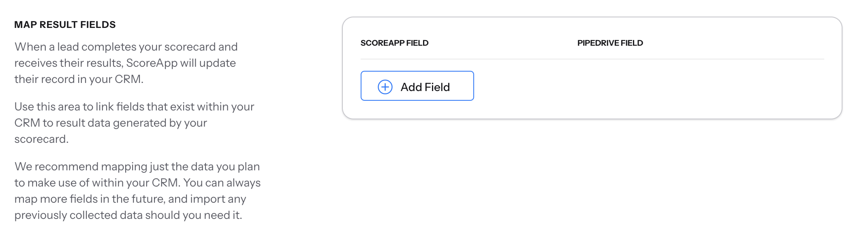Image resolution: width=868 pixels, height=229 pixels.
Task: Click the SCOREAPP FIELD column header
Action: (394, 43)
